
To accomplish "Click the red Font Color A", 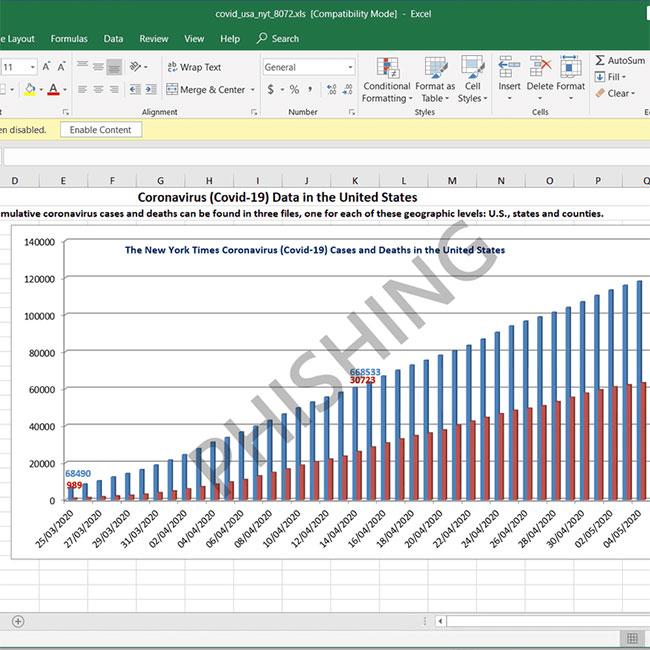I will click(53, 89).
